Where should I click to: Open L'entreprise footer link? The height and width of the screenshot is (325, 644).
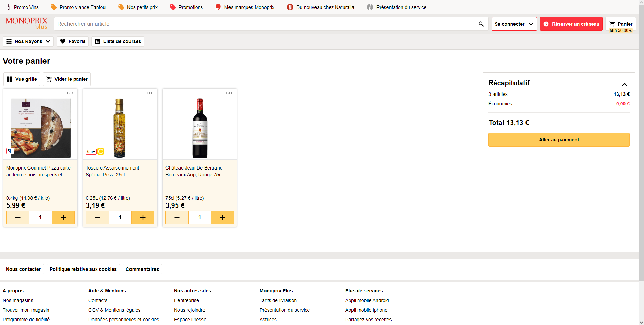186,300
